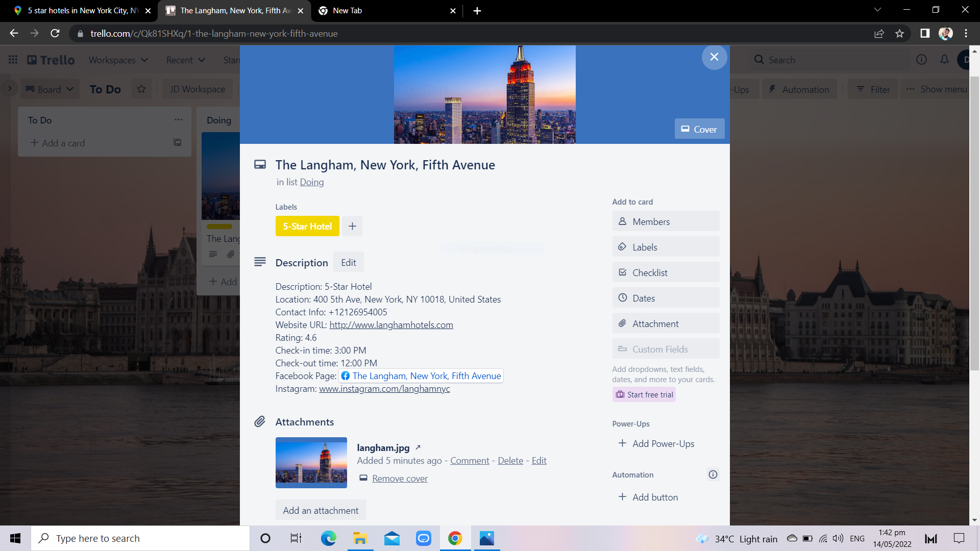Viewport: 980px width, 551px height.
Task: Expand the Recent dropdown
Action: tap(185, 60)
